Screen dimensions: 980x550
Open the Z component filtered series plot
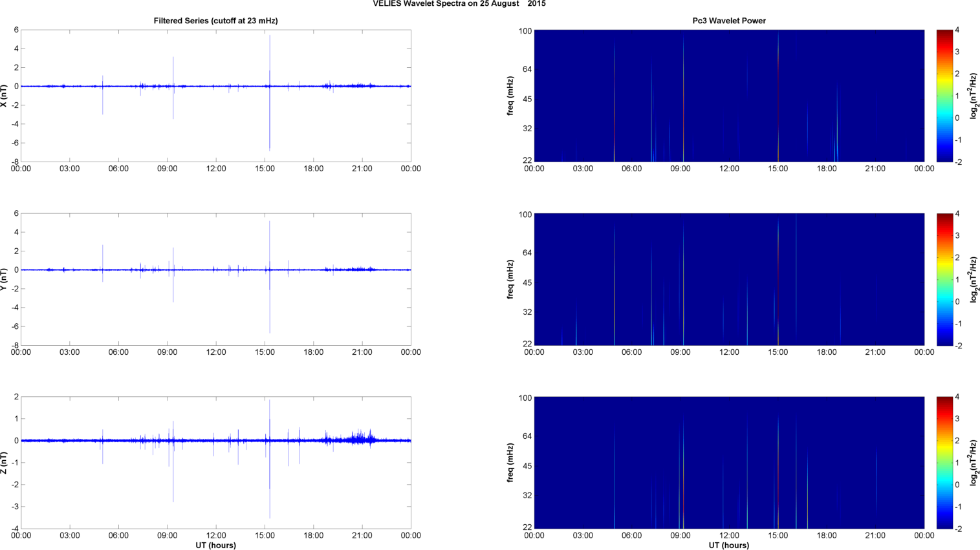(216, 463)
